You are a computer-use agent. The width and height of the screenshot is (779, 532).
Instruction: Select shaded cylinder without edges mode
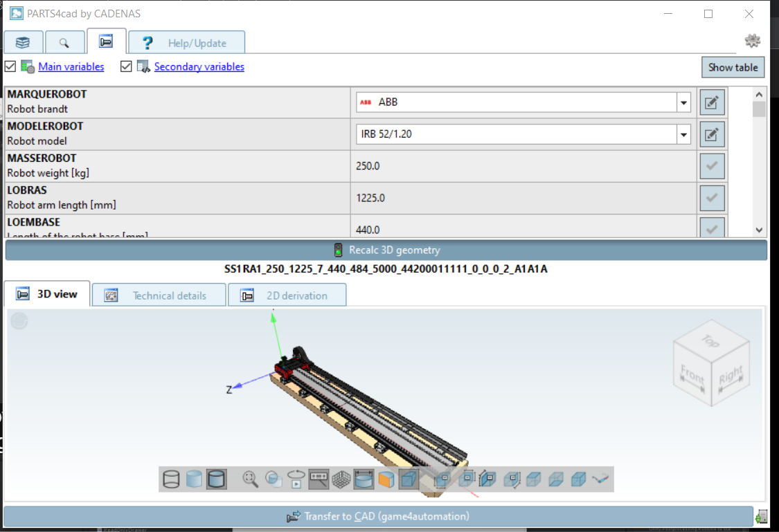pyautogui.click(x=194, y=479)
